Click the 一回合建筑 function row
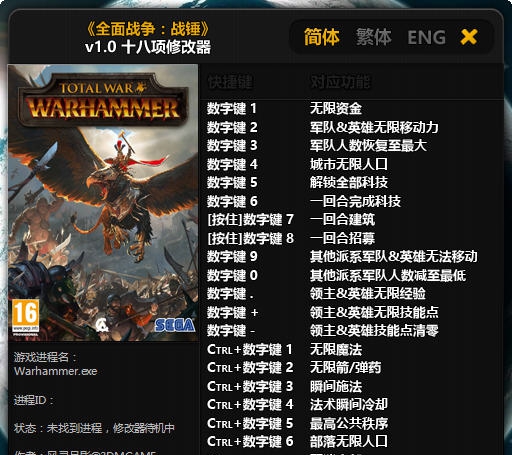Viewport: 512px width, 455px height. [342, 219]
